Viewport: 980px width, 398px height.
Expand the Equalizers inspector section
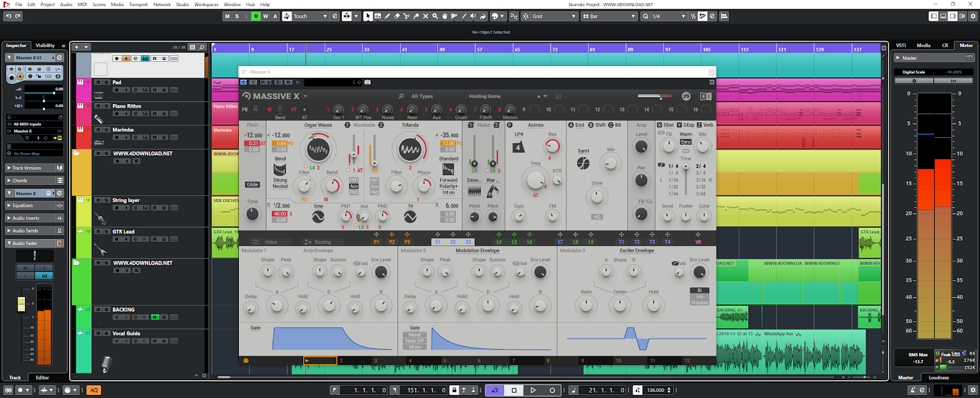[x=34, y=206]
